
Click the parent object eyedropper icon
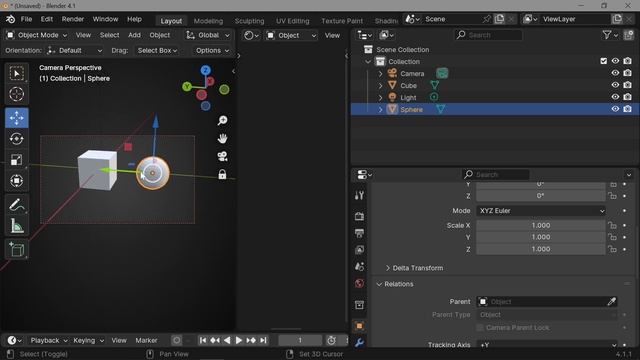tap(611, 302)
